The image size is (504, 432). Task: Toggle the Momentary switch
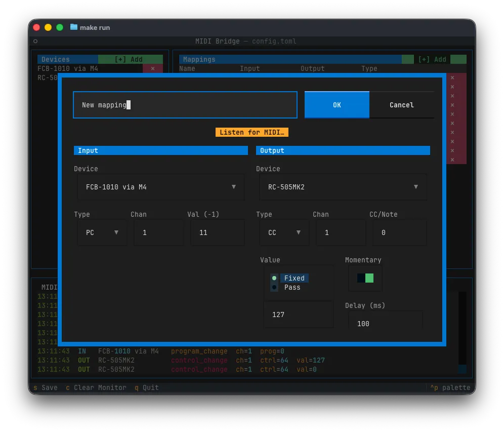(365, 278)
